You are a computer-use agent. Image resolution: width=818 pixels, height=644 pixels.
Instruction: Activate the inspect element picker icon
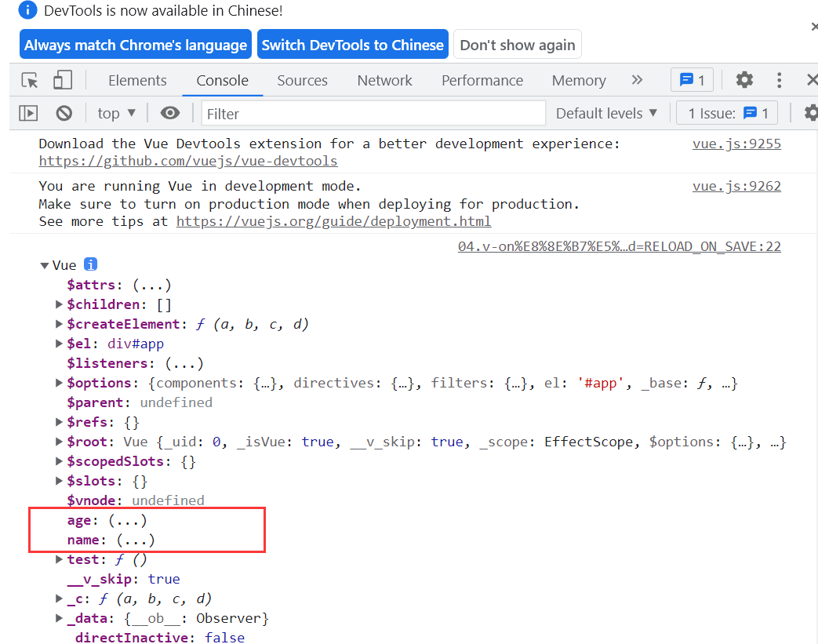click(x=30, y=80)
